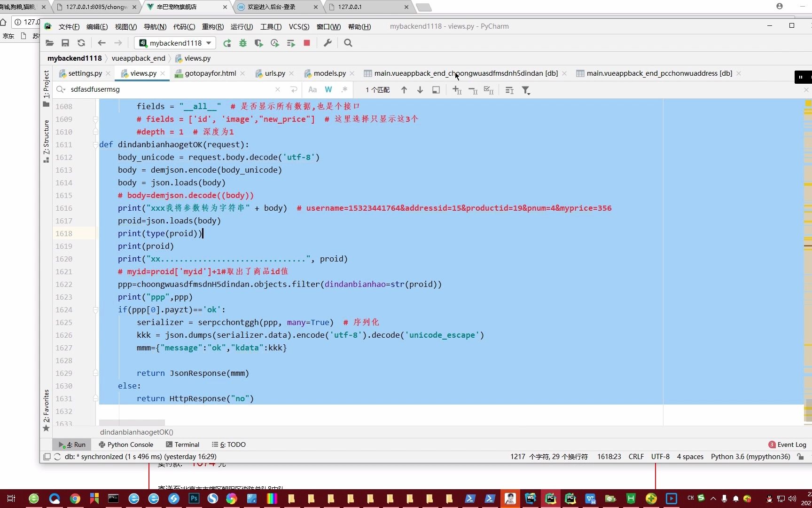Open the Terminal tool window
The width and height of the screenshot is (812, 508).
pyautogui.click(x=183, y=444)
